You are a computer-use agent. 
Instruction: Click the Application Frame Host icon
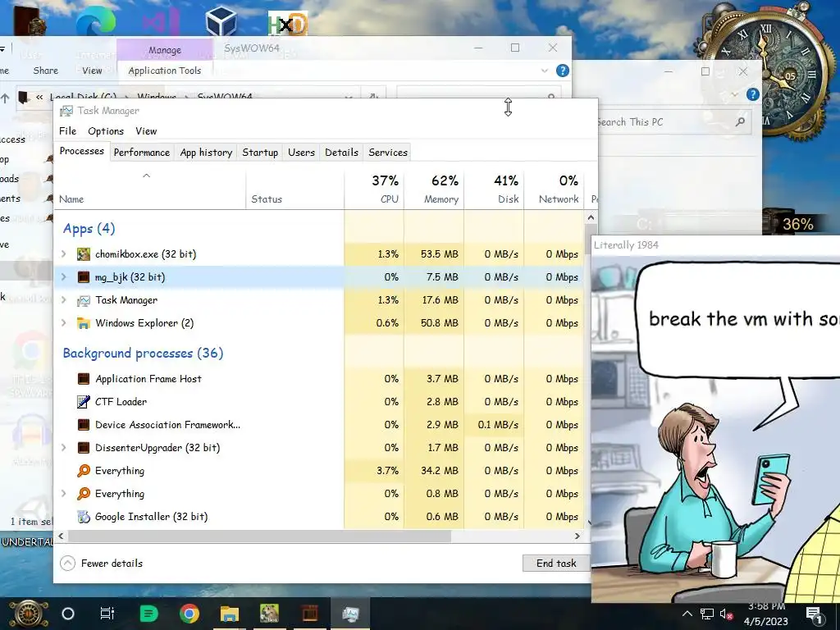click(x=84, y=379)
